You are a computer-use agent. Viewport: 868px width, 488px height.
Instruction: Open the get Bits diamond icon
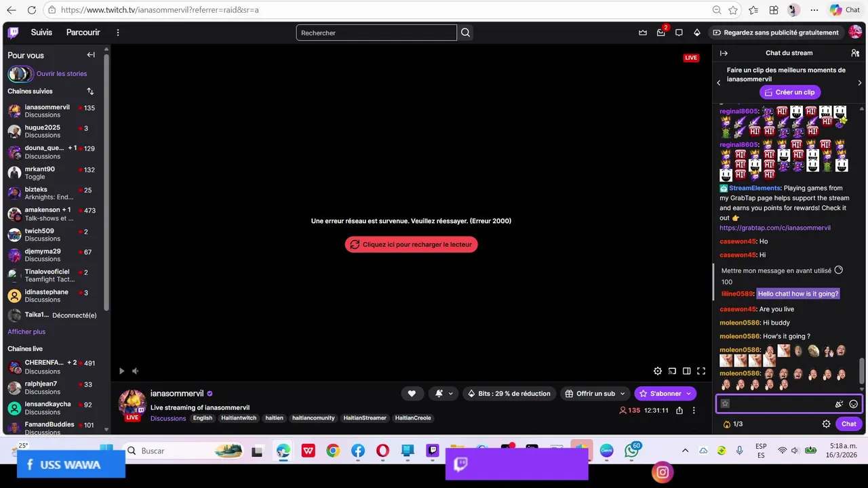click(696, 33)
